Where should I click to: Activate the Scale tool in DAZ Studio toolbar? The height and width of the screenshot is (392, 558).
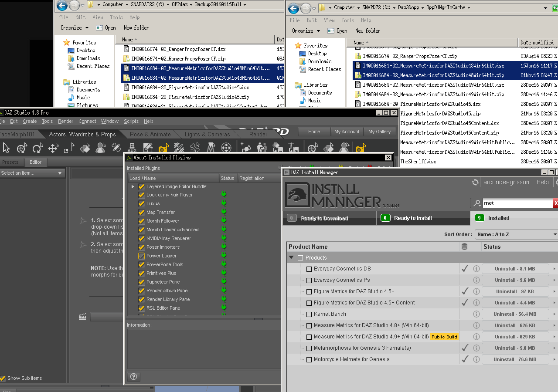[x=69, y=148]
